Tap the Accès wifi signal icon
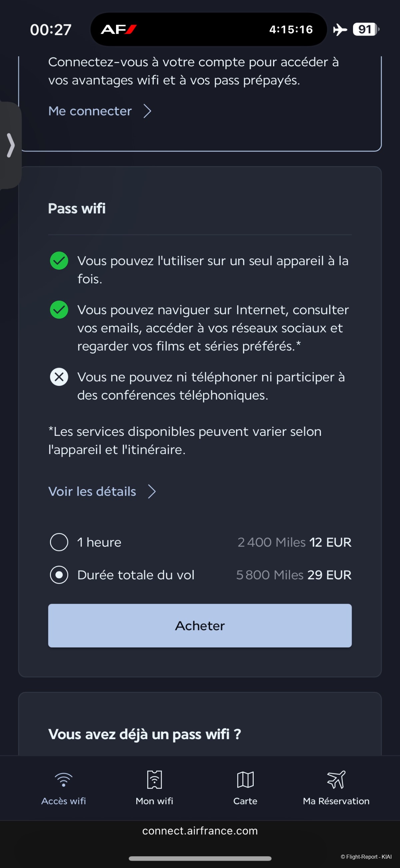 63,780
